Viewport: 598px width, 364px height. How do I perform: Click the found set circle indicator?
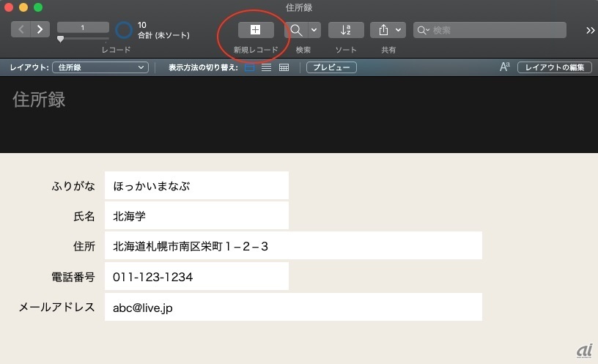124,30
